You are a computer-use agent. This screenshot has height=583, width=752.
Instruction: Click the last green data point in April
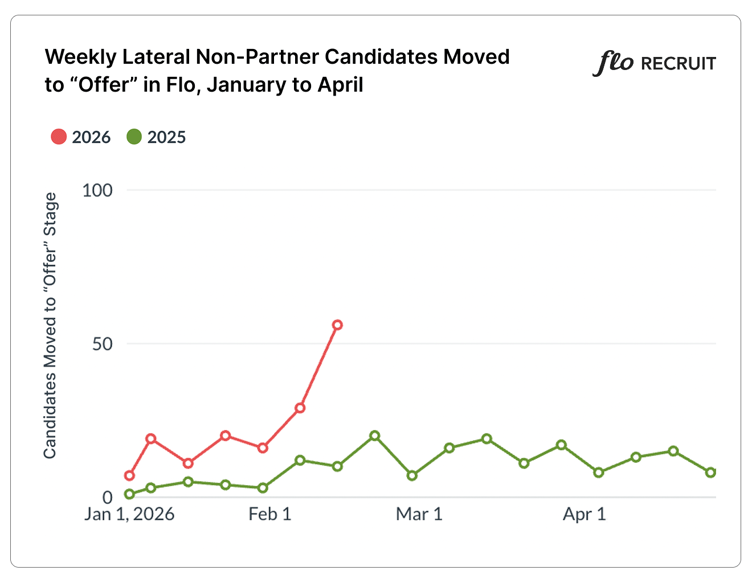[x=711, y=472]
